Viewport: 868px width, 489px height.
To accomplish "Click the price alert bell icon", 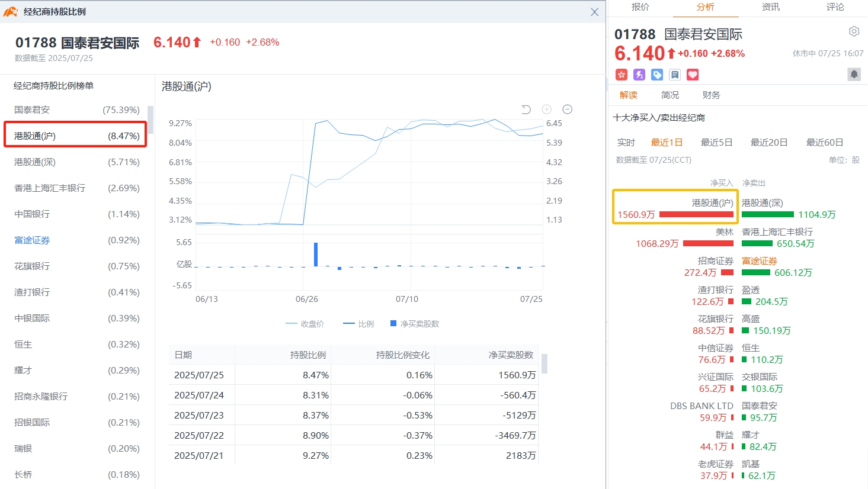I will (x=854, y=75).
